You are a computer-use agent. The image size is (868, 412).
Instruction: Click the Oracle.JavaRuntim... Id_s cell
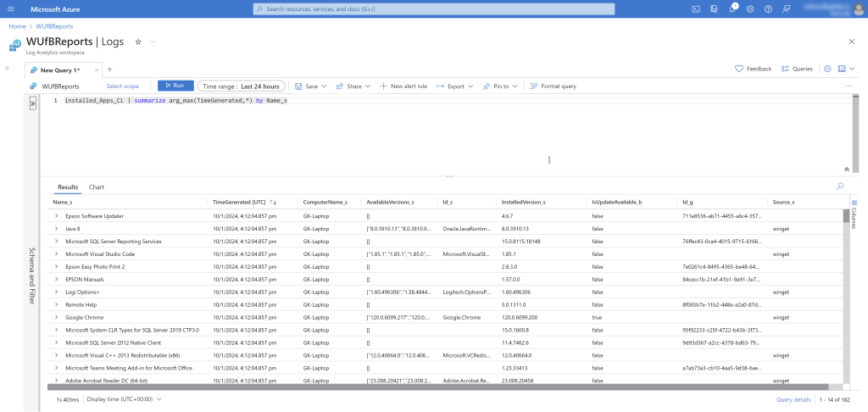pos(467,229)
